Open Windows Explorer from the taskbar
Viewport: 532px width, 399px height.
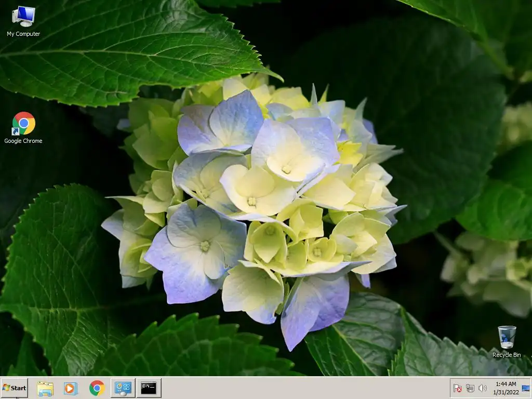pos(45,388)
